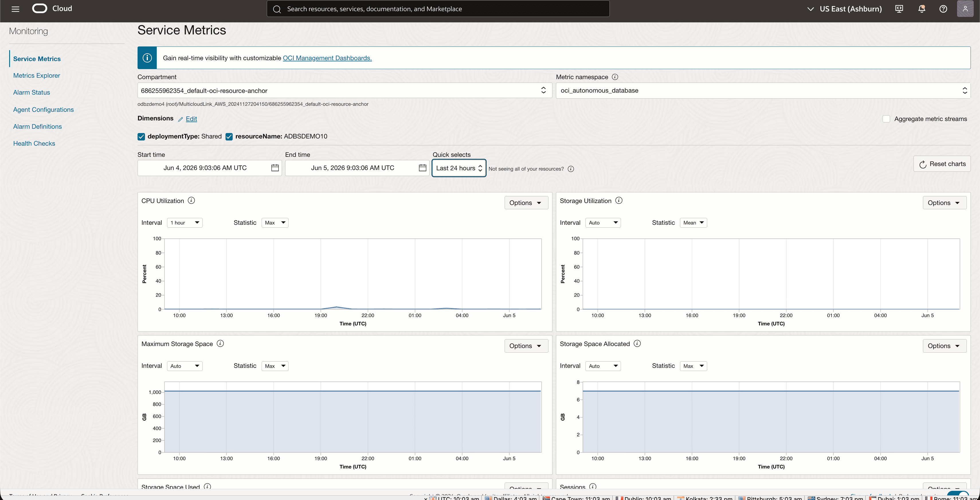
Task: Toggle the resourceName ADBSDEMO10 checkbox
Action: pyautogui.click(x=229, y=136)
